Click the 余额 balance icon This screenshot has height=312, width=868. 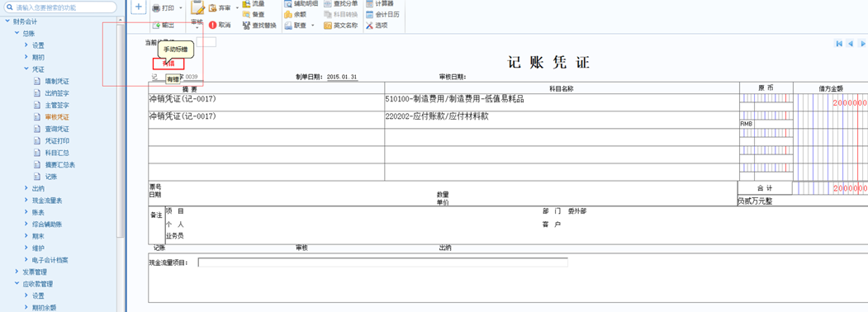(288, 14)
